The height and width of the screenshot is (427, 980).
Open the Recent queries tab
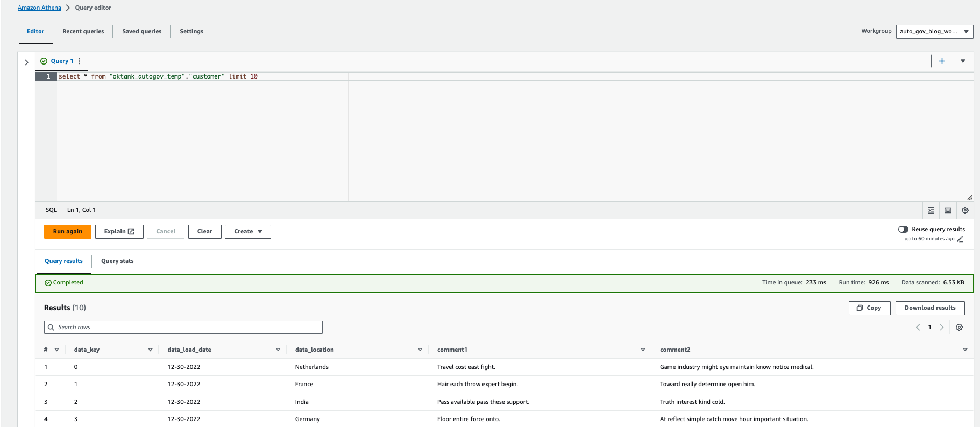(x=83, y=31)
